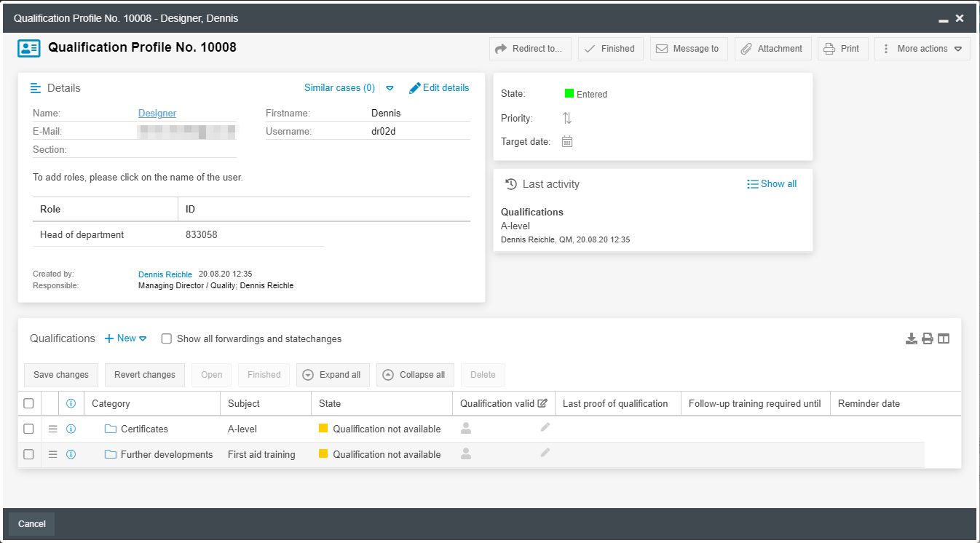
Task: Open the More actions dropdown
Action: [922, 49]
